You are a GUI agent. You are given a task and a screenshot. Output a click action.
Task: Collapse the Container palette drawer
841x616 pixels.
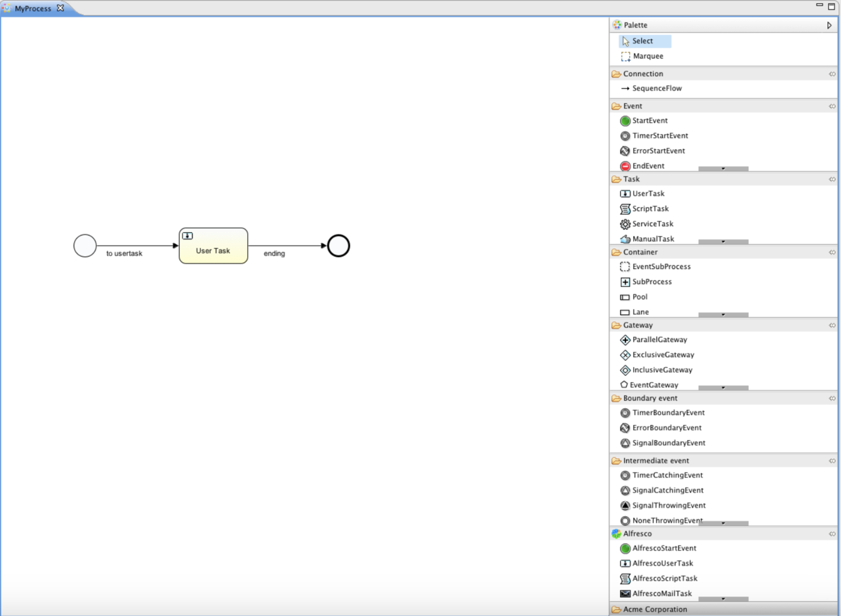640,252
